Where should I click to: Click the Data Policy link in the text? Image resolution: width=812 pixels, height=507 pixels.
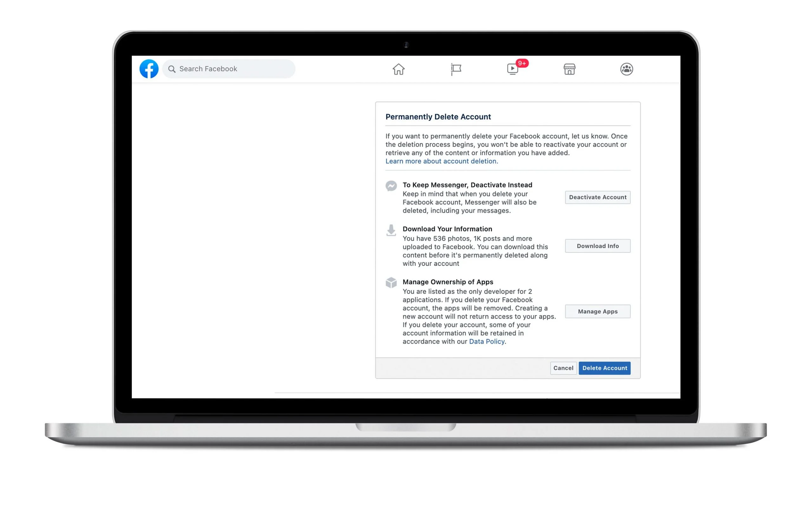pos(488,341)
